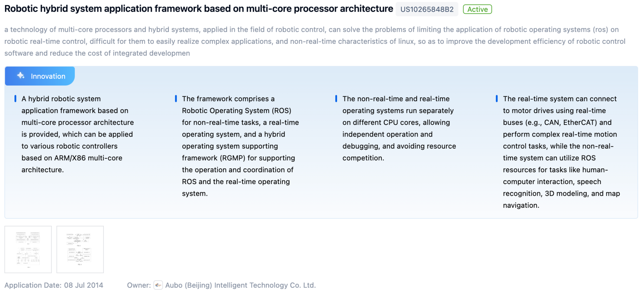Click blue marker beside "The non-real-time" point
Viewport: 644px width, 293px height.
336,99
